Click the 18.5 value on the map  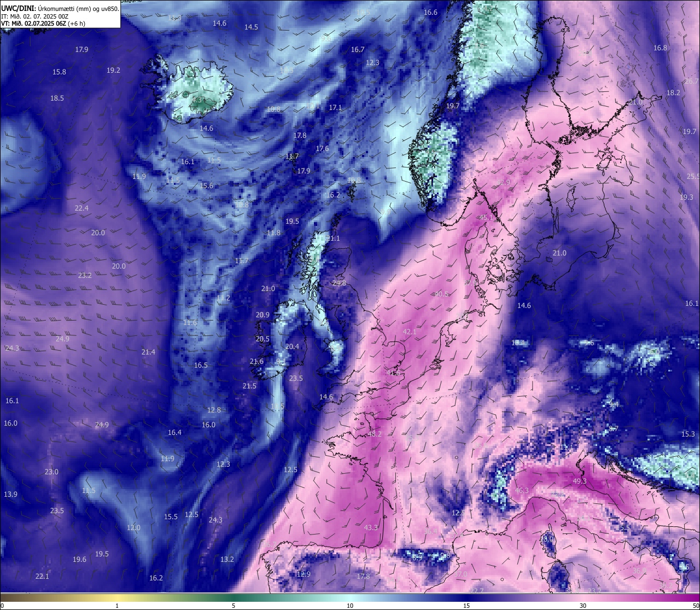57,98
